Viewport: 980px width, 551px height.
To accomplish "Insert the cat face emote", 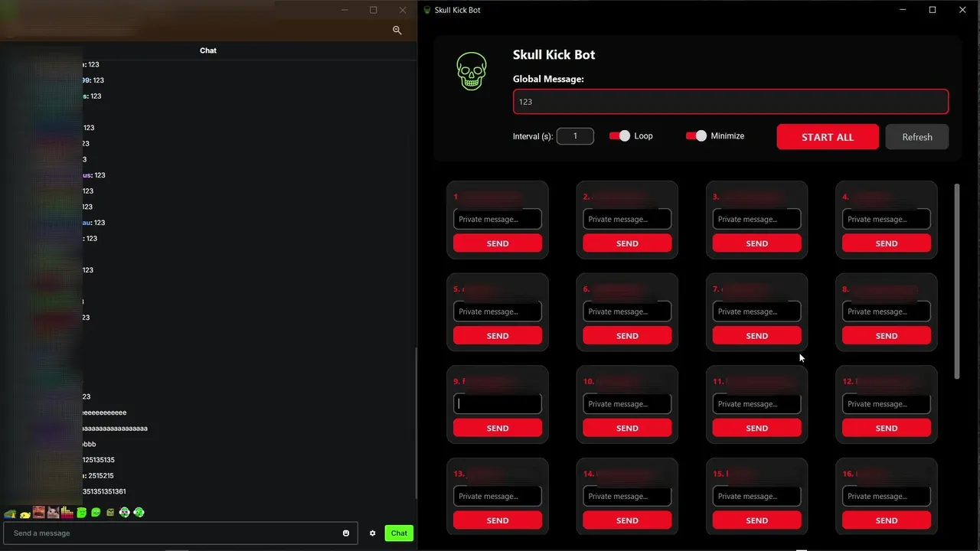I will [53, 513].
